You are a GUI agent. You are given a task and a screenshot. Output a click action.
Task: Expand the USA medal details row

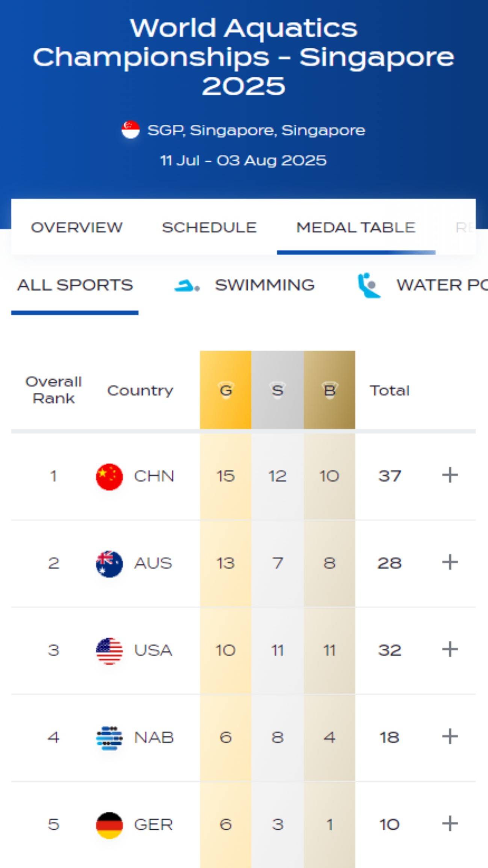click(450, 649)
